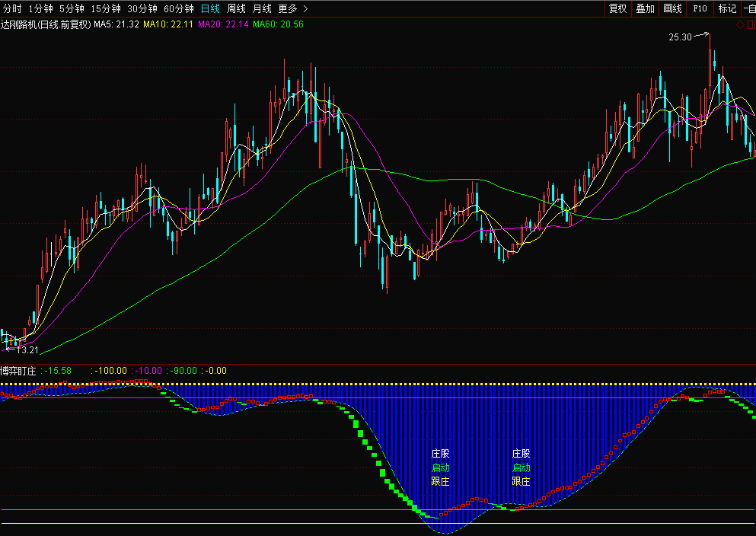Click the 标记 mark button

[x=727, y=8]
